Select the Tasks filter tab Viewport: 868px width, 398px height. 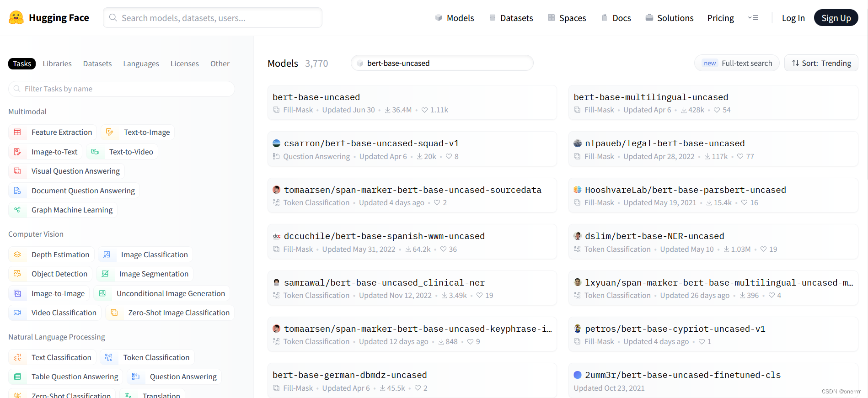tap(22, 64)
